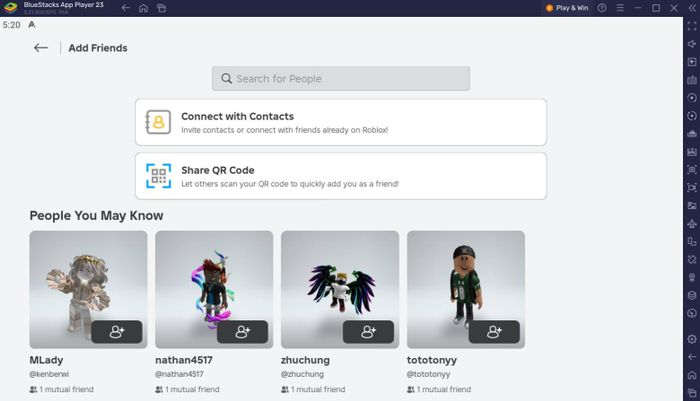This screenshot has height=401, width=700.
Task: Open the sidebar media folder picture icon
Action: [692, 206]
